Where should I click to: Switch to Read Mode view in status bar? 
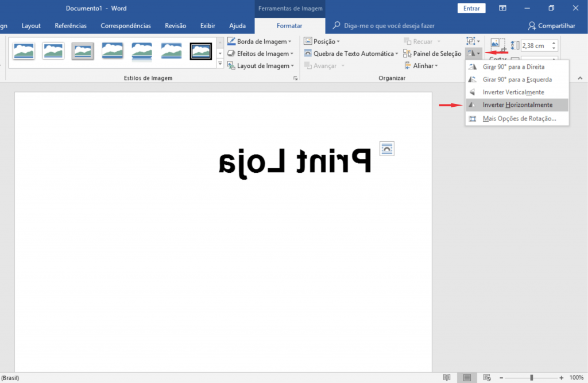coord(447,377)
